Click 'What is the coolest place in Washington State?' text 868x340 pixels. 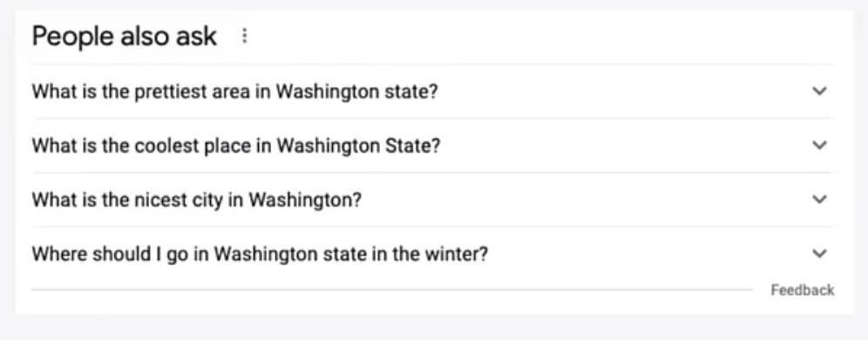tap(236, 145)
